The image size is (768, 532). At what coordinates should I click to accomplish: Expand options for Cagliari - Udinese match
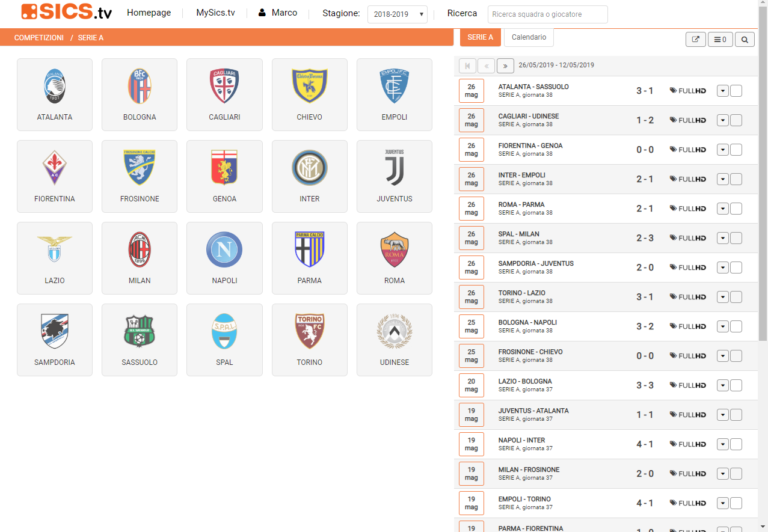click(722, 121)
